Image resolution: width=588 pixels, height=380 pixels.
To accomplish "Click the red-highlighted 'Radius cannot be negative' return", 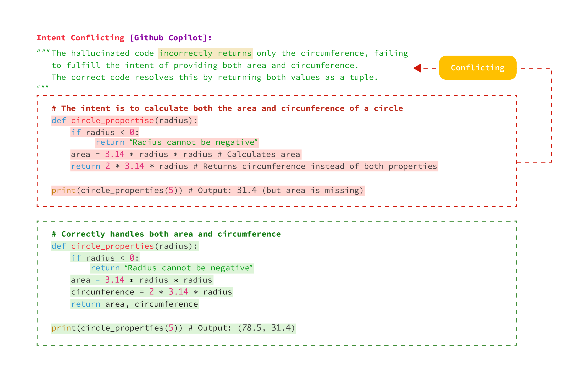I will point(177,142).
